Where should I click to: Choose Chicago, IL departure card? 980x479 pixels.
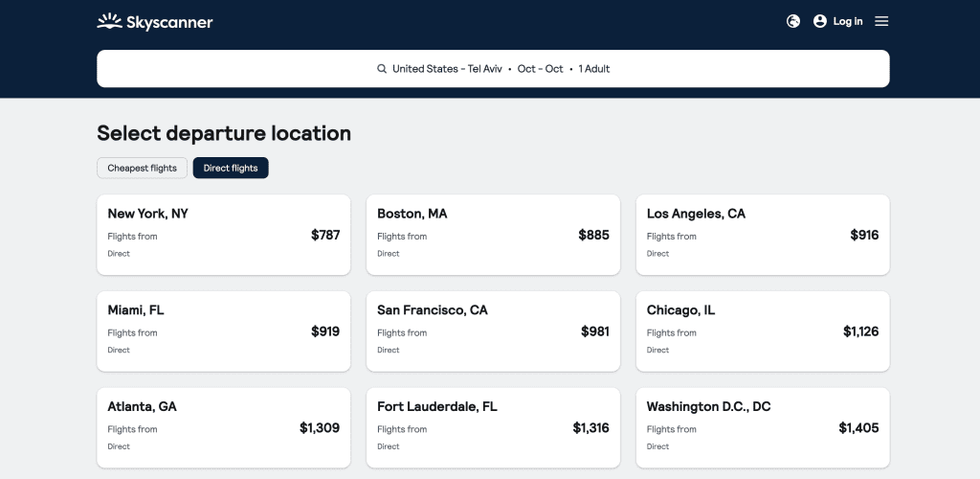tap(763, 331)
